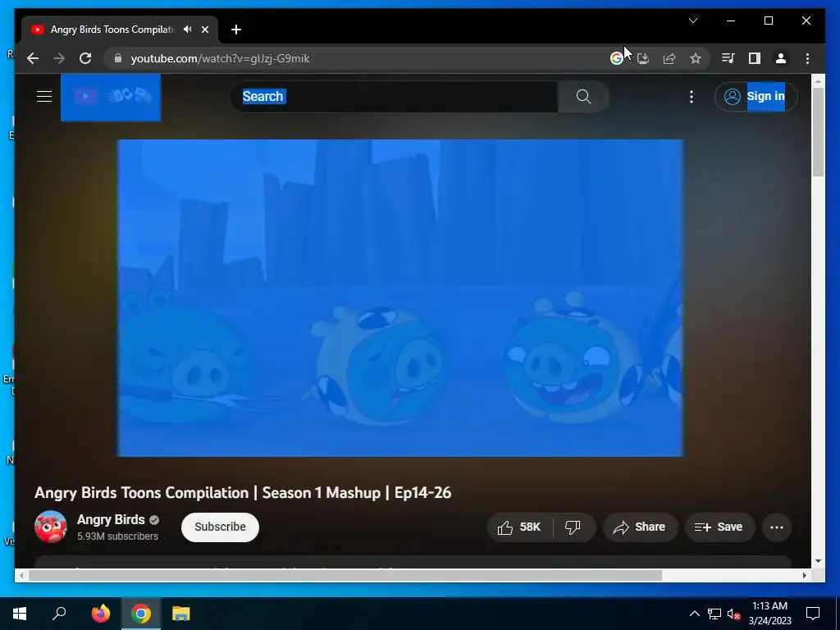Image resolution: width=840 pixels, height=630 pixels.
Task: Open Chrome profile icon
Action: tap(781, 58)
